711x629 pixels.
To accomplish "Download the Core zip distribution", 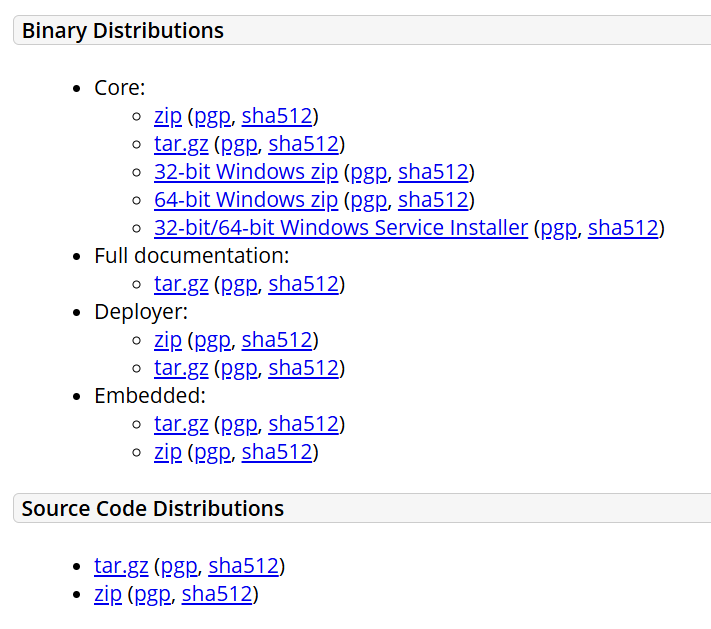I will 168,116.
